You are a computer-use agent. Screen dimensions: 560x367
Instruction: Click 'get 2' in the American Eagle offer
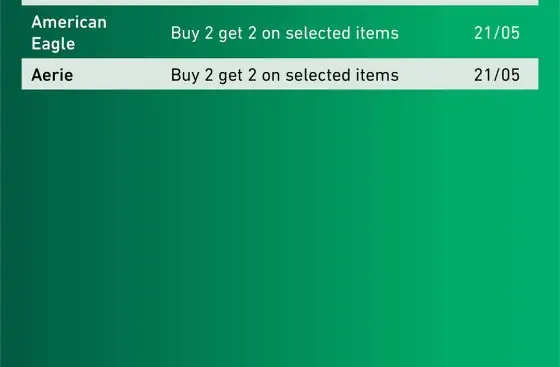(x=237, y=34)
